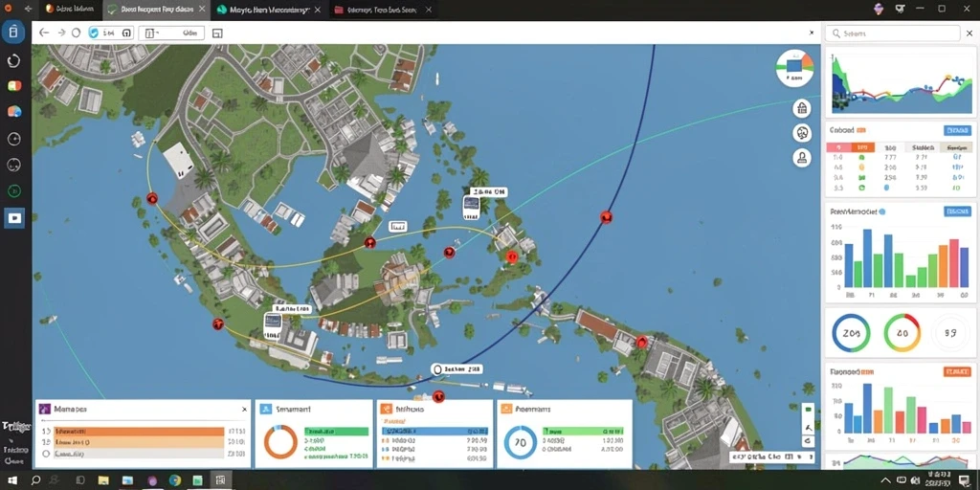Click the window layout icon in the toolbar
The image size is (980, 490).
(217, 33)
